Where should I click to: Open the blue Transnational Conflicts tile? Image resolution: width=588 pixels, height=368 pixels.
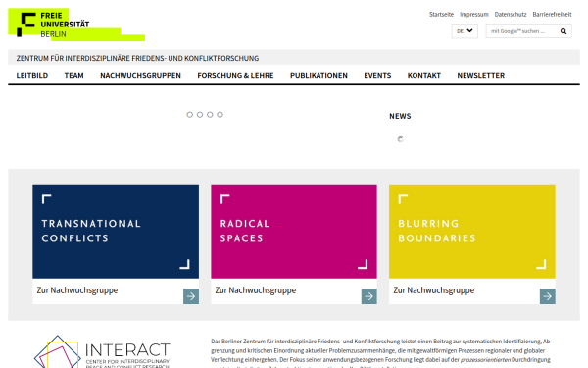point(116,232)
